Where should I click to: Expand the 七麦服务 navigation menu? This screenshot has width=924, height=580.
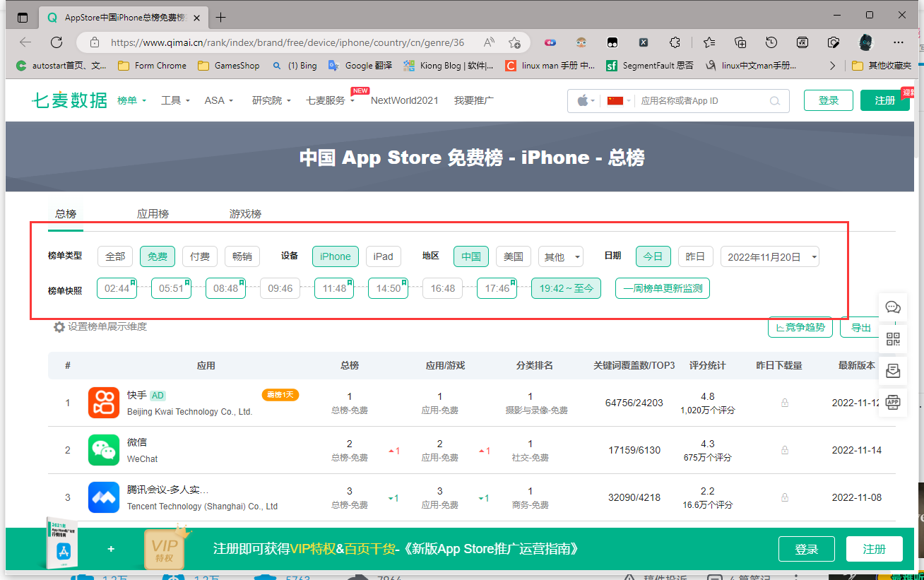pyautogui.click(x=330, y=100)
